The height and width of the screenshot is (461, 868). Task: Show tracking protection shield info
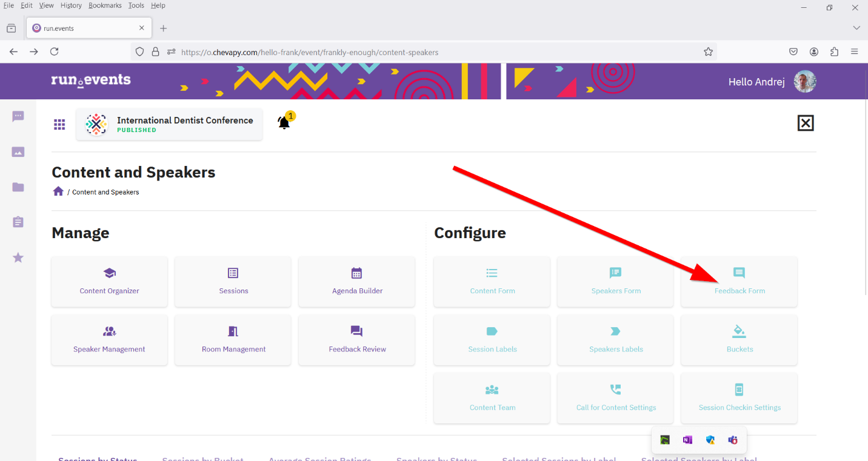click(139, 52)
